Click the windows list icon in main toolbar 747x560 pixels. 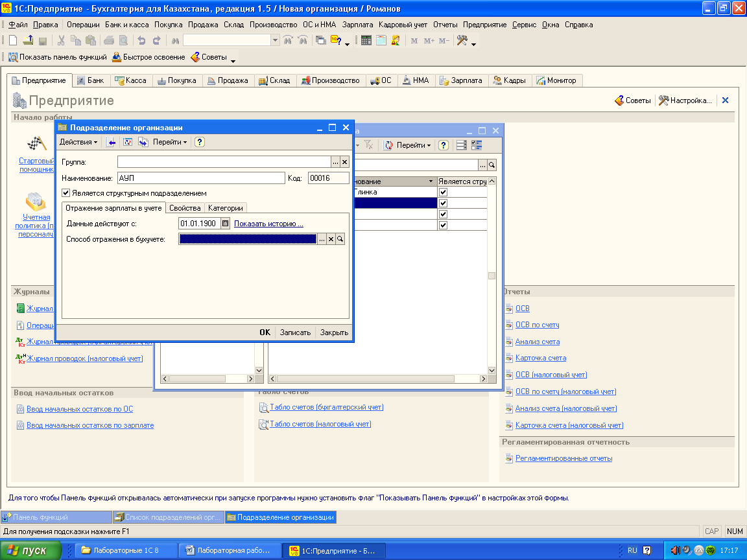click(x=321, y=41)
